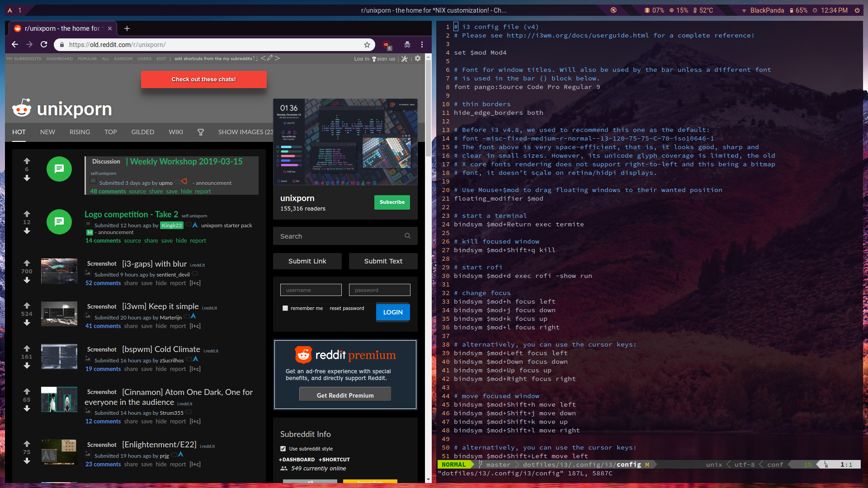Uncheck Use subreddit style checkbox
The image size is (868, 488).
(283, 449)
